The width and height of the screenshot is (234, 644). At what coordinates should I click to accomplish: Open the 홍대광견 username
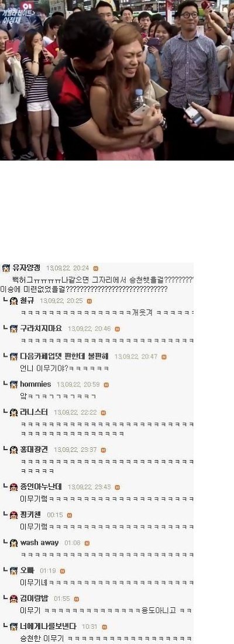click(x=34, y=450)
